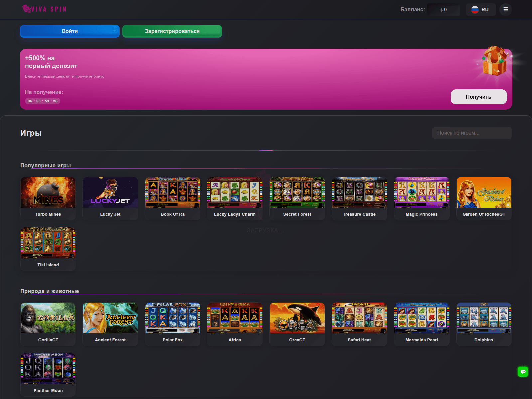The width and height of the screenshot is (532, 399).
Task: Click the Turbo Mines title text
Action: [48, 214]
